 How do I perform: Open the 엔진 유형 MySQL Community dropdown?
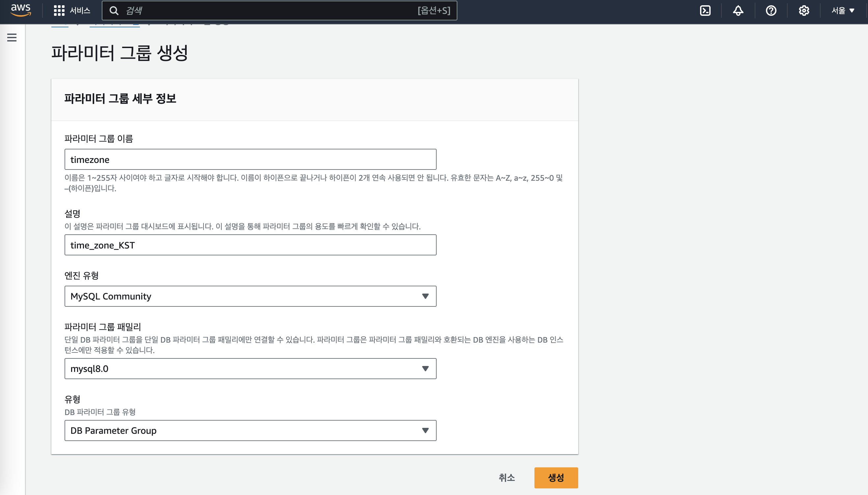[x=250, y=296]
